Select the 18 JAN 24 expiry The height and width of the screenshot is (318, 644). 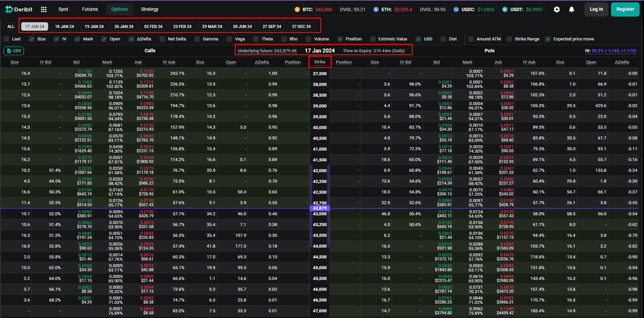click(x=65, y=27)
